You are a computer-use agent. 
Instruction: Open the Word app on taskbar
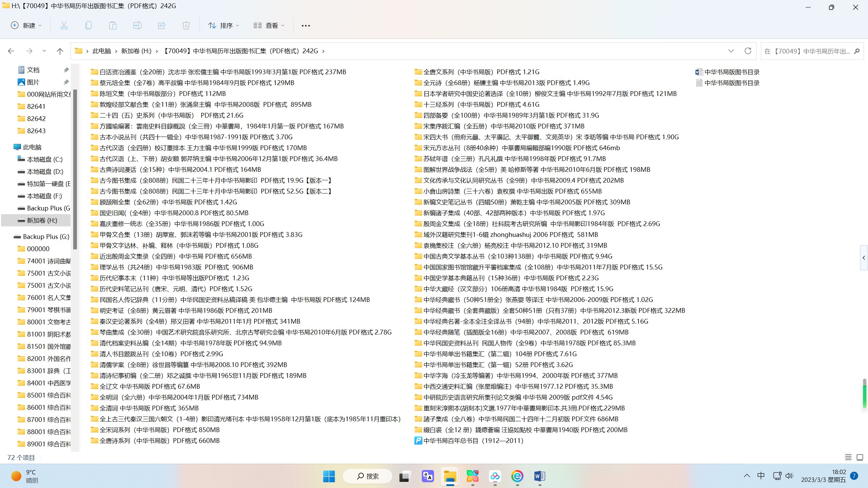click(539, 476)
